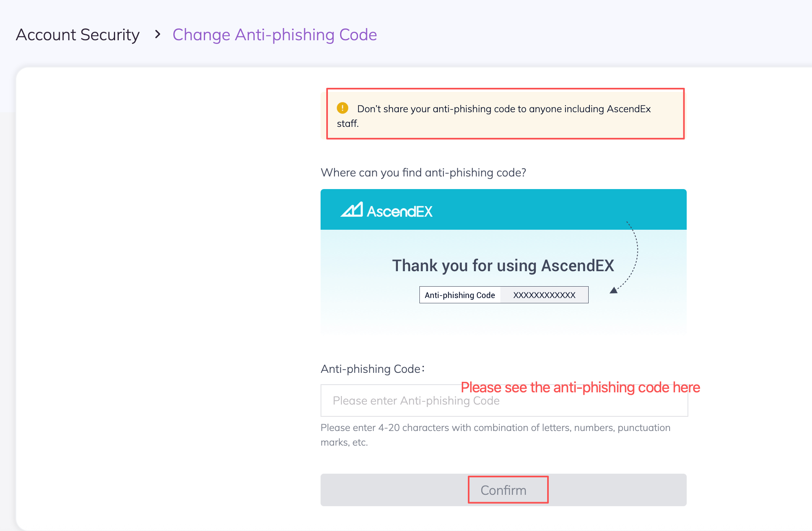
Task: Click the breadcrumb chevron separator arrow
Action: coord(157,35)
